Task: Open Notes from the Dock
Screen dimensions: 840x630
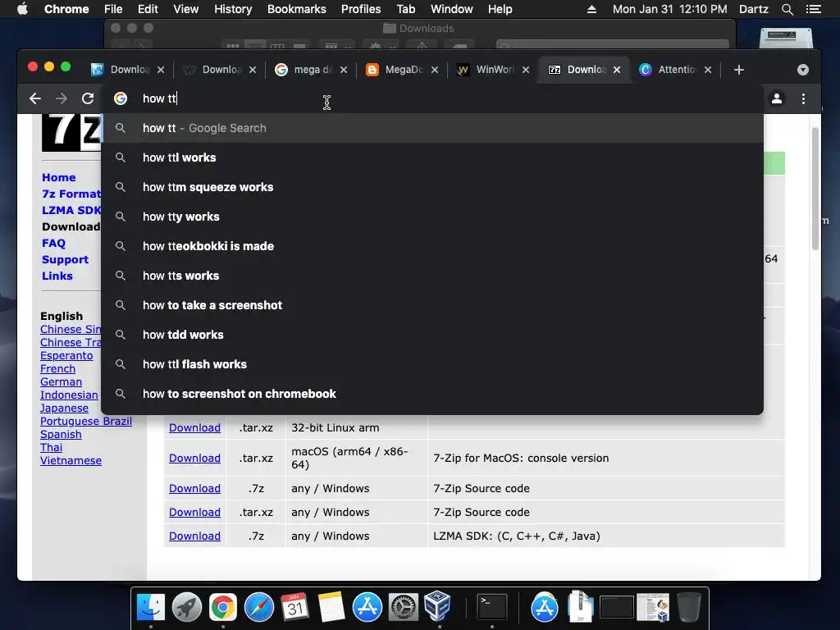Action: [x=331, y=607]
